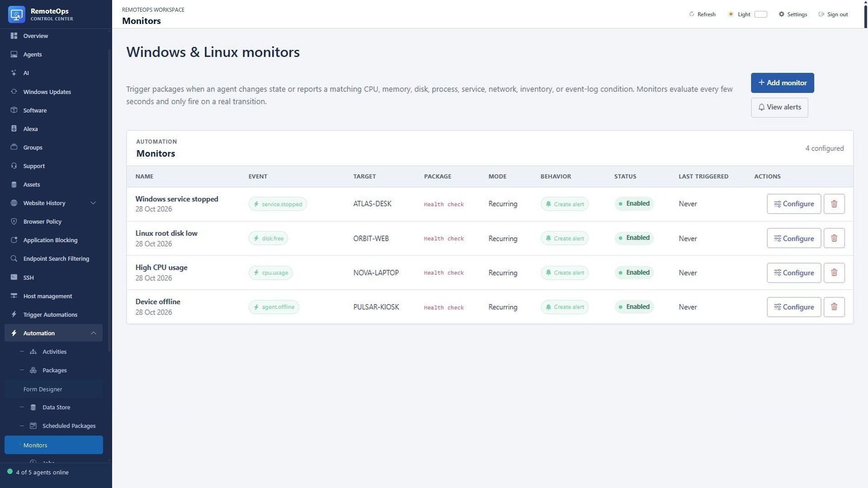Screen dimensions: 868x488
Task: Open Support section
Action: 53,166
